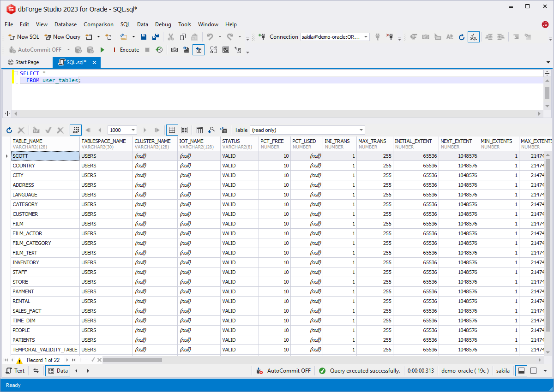
Task: Click the execution history clock icon
Action: click(x=159, y=50)
